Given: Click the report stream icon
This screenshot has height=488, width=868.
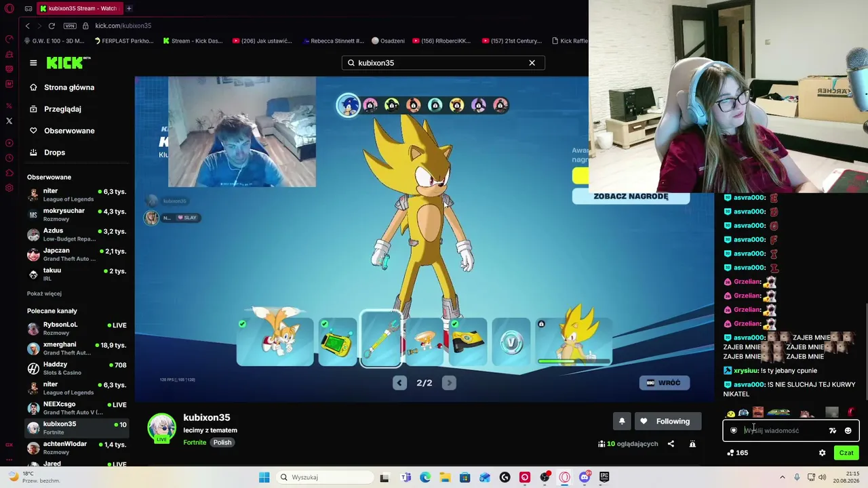Looking at the screenshot, I should click(692, 444).
